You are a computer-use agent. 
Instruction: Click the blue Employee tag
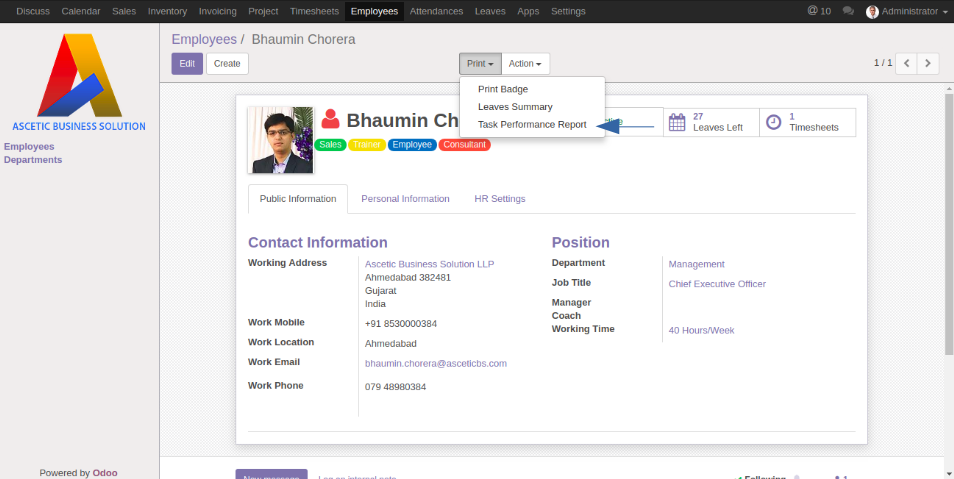coord(412,145)
